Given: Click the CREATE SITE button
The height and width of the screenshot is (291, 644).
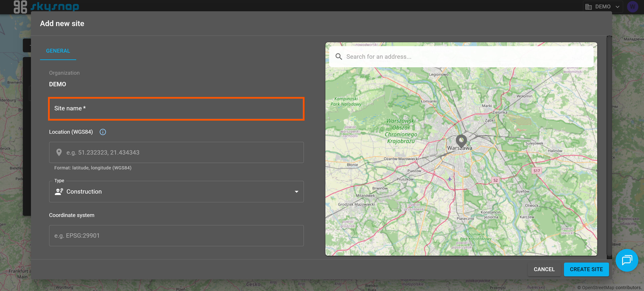Looking at the screenshot, I should pos(586,269).
